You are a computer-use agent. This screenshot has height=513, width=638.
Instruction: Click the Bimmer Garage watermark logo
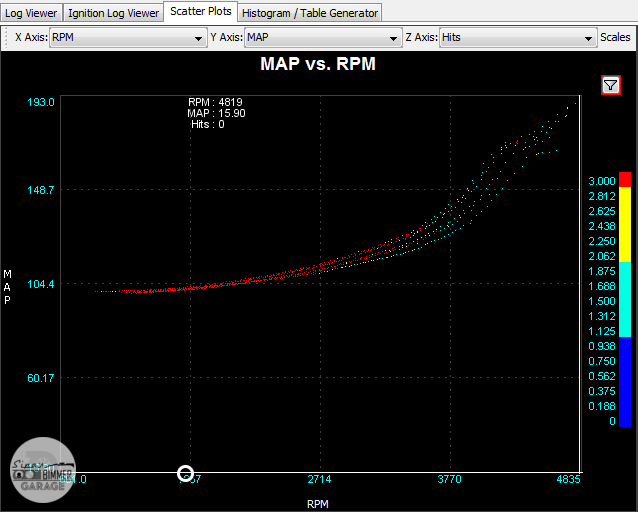(x=42, y=472)
